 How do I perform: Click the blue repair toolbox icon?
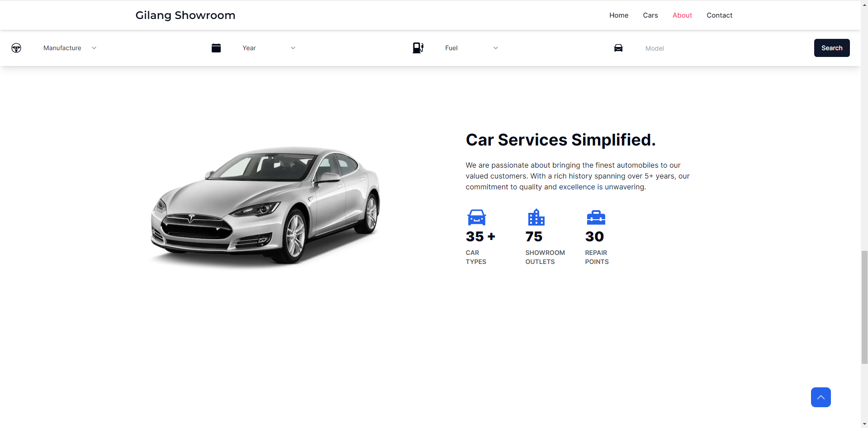click(596, 217)
